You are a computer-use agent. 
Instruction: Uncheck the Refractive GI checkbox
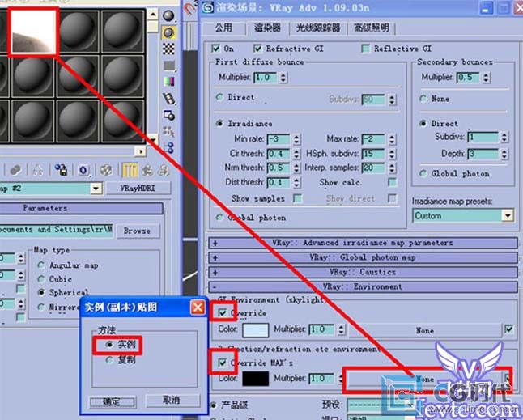pos(257,49)
